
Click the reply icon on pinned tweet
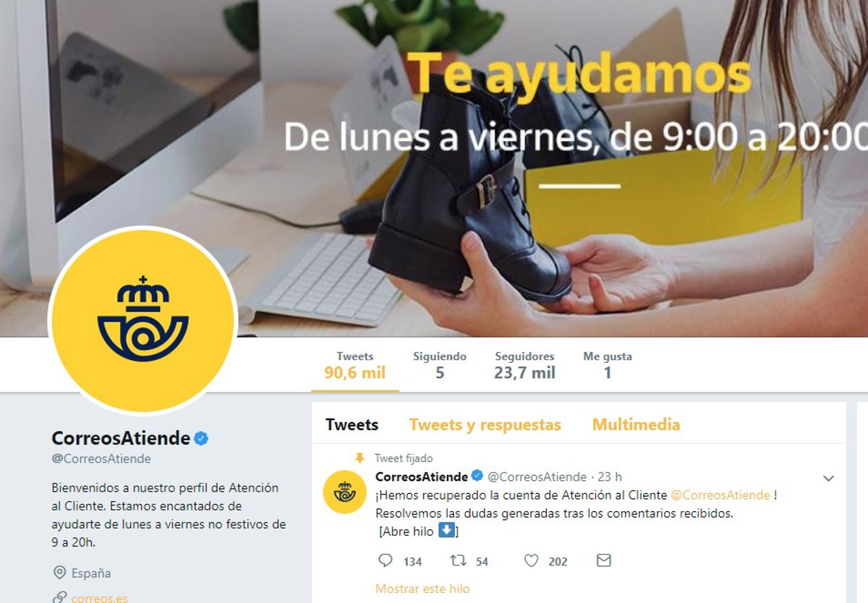(386, 560)
